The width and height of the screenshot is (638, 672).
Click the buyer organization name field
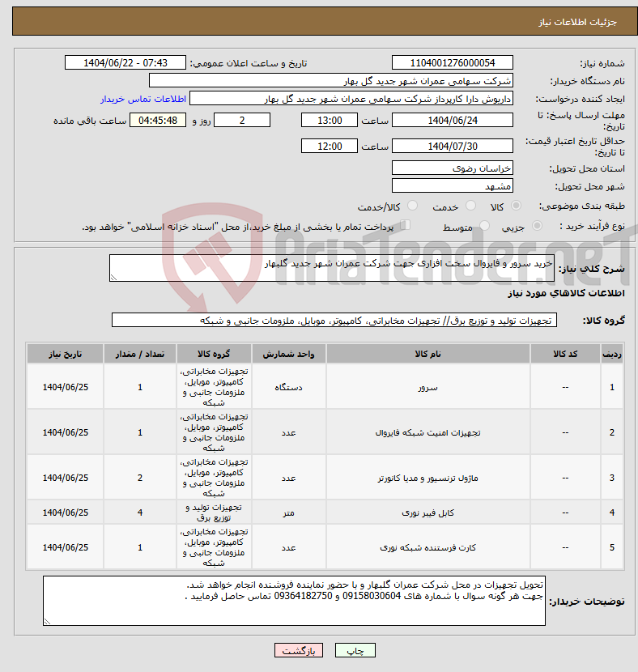point(331,81)
